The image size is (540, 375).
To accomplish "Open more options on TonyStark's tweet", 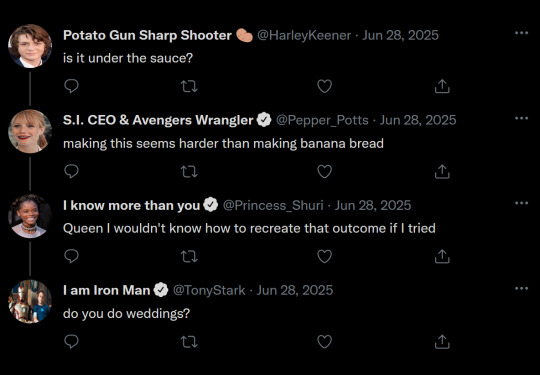I will click(x=521, y=288).
